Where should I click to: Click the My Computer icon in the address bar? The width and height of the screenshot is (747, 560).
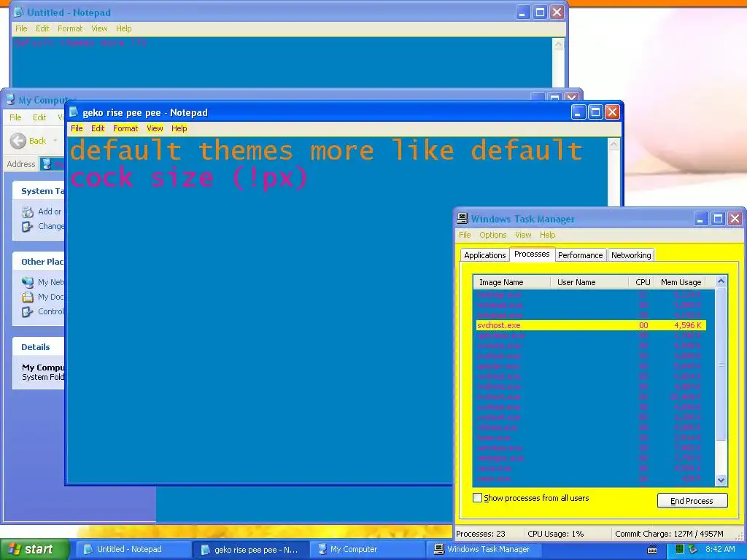click(x=47, y=164)
